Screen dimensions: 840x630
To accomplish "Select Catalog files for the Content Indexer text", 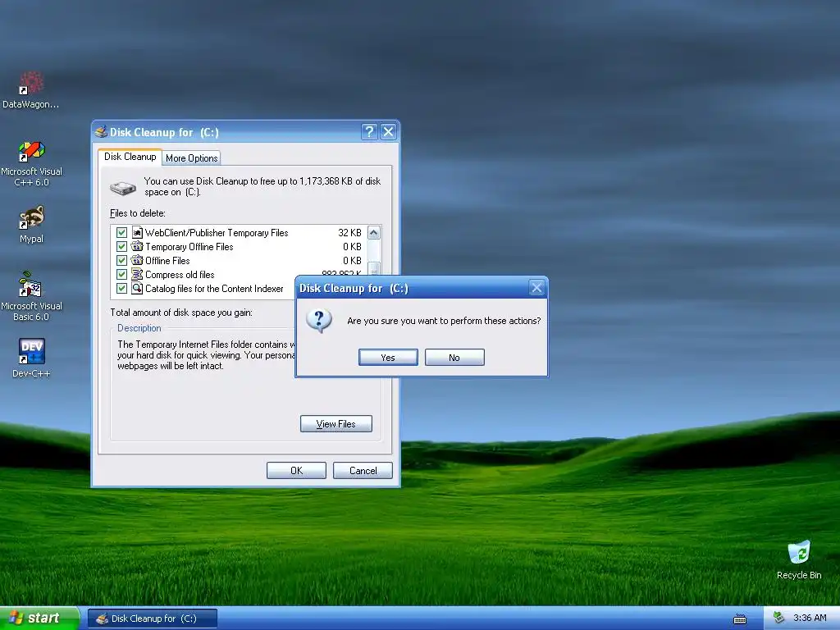I will click(x=214, y=288).
